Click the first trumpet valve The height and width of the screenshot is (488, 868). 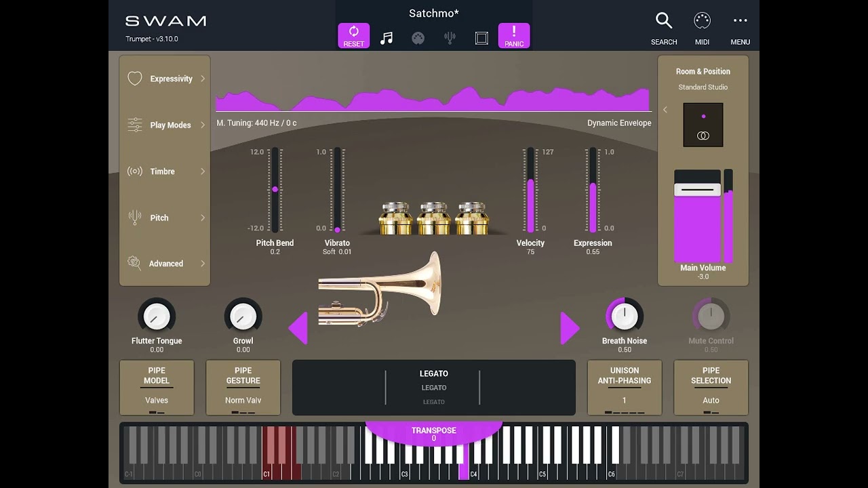point(395,218)
